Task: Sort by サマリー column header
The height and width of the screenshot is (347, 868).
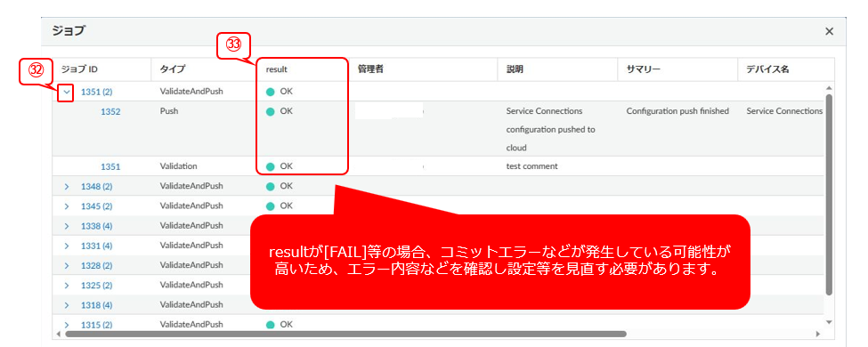Action: [x=644, y=69]
